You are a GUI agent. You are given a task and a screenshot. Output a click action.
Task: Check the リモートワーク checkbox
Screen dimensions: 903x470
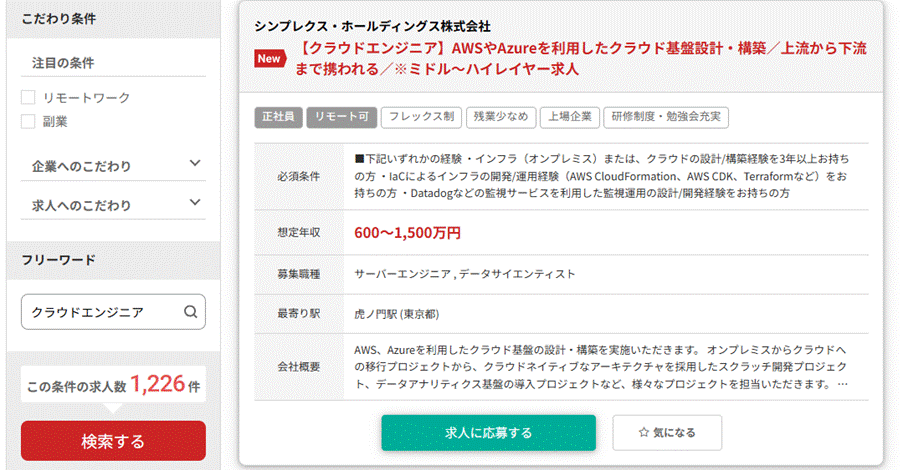pyautogui.click(x=28, y=98)
